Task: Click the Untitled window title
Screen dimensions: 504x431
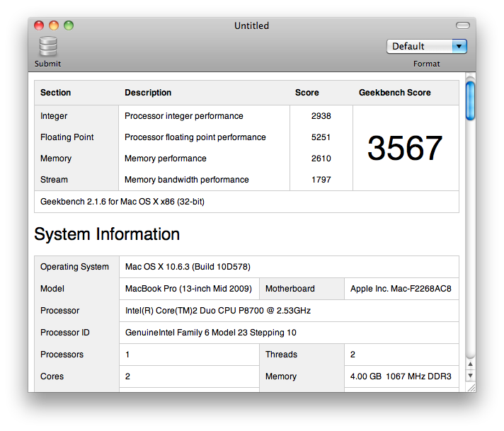Action: (252, 25)
